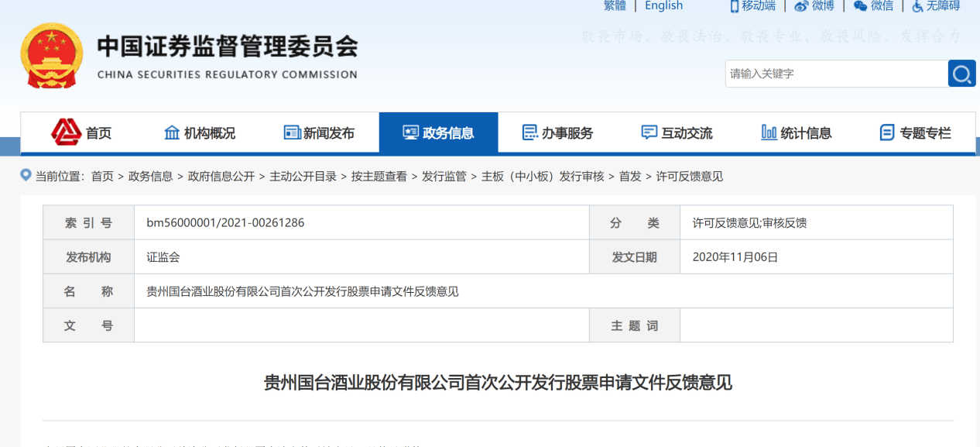Go to 主动公开目录 in breadcrumb
The width and height of the screenshot is (980, 447).
303,177
